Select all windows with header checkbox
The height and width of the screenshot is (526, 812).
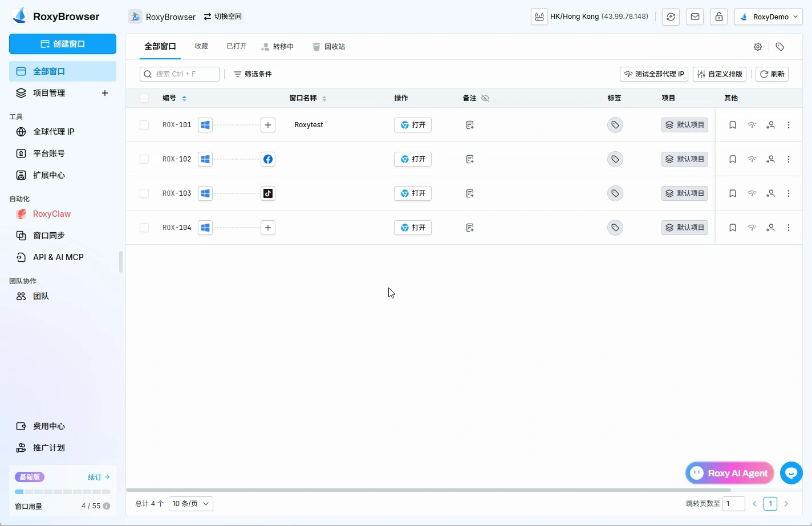144,98
